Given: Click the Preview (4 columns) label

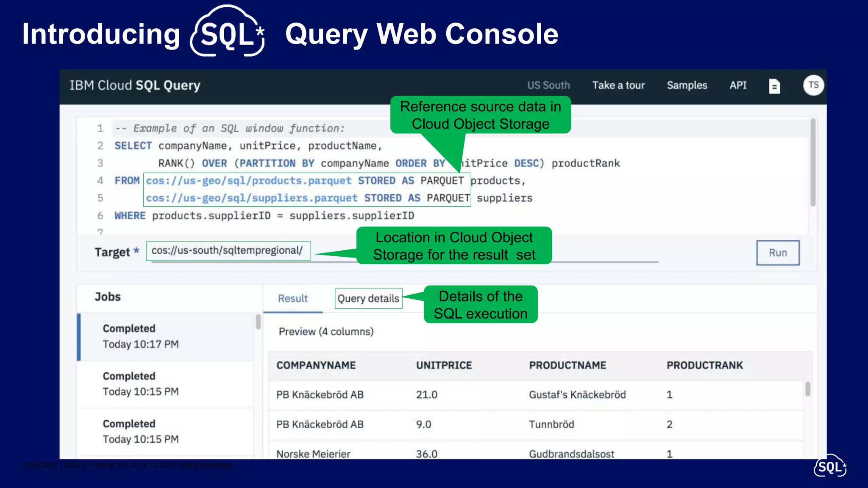Looking at the screenshot, I should (x=326, y=332).
